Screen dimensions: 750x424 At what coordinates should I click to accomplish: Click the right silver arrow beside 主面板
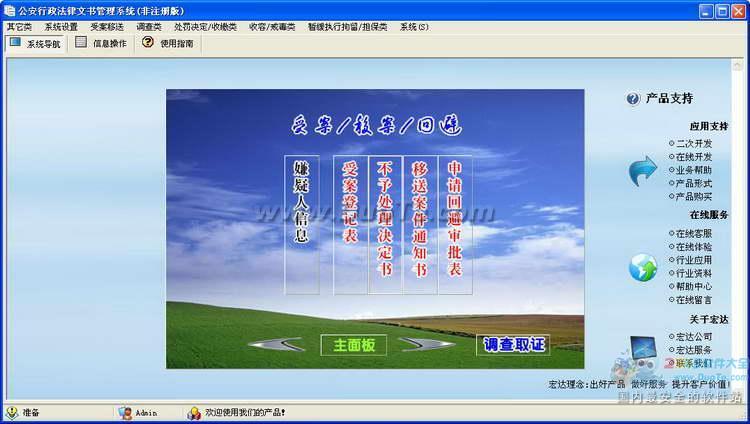pyautogui.click(x=427, y=345)
